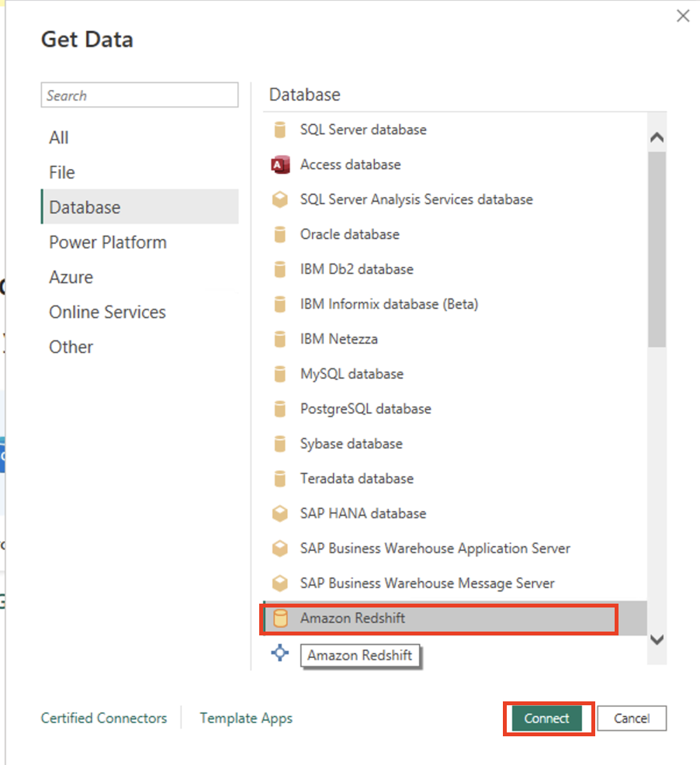
Task: Select the highlighted 'Amazon Redshift' row text
Action: 352,618
